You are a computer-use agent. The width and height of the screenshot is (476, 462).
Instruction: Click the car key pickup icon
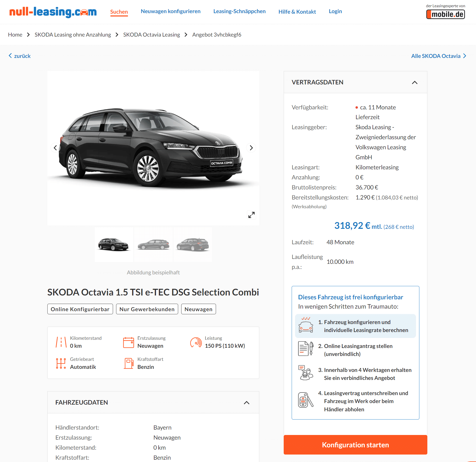(306, 400)
